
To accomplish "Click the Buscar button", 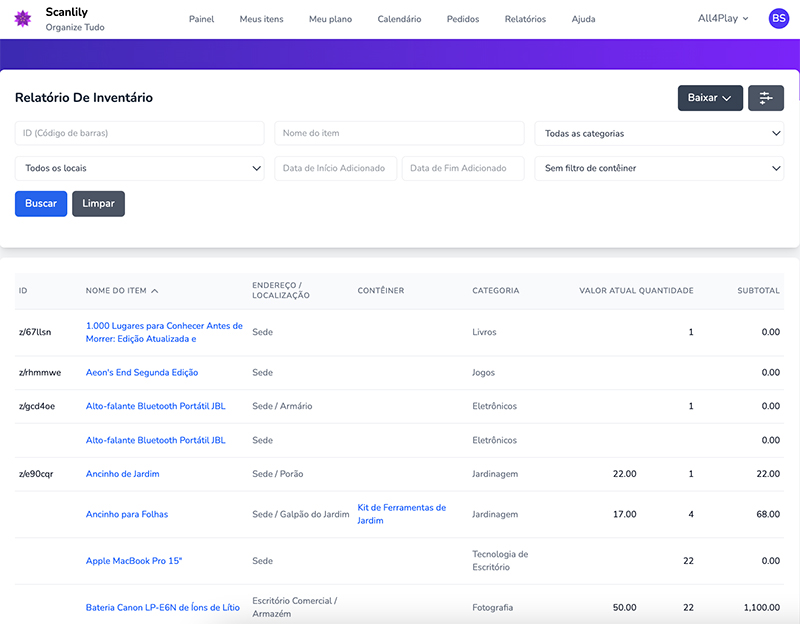I will click(x=41, y=204).
